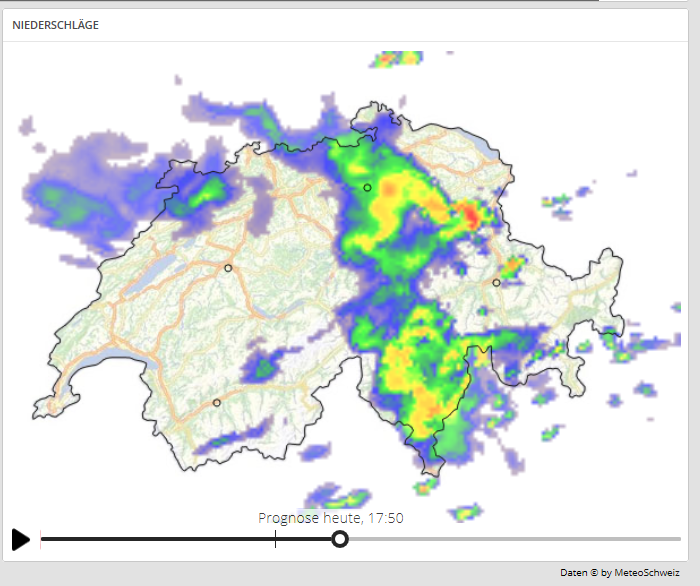
Task: Click the timeline slider handle at 17:50
Action: [340, 539]
